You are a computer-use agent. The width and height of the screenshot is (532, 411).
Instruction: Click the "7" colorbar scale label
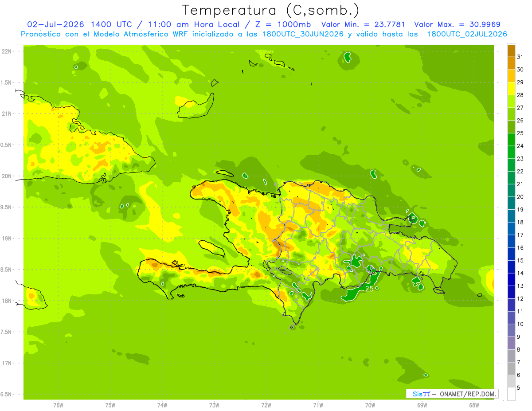point(518,363)
